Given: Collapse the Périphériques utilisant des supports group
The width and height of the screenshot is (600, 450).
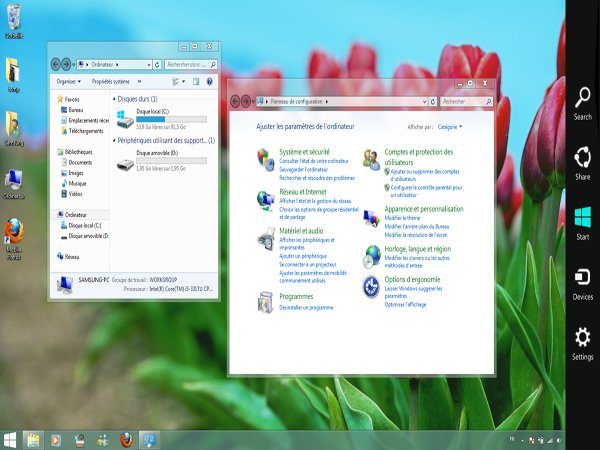Looking at the screenshot, I should tap(114, 141).
